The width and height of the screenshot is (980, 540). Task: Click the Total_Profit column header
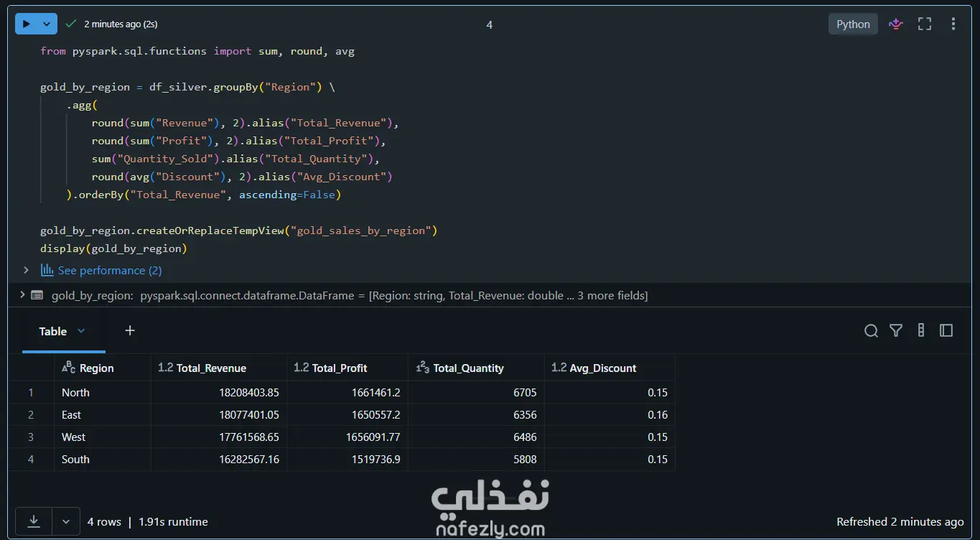tap(347, 368)
